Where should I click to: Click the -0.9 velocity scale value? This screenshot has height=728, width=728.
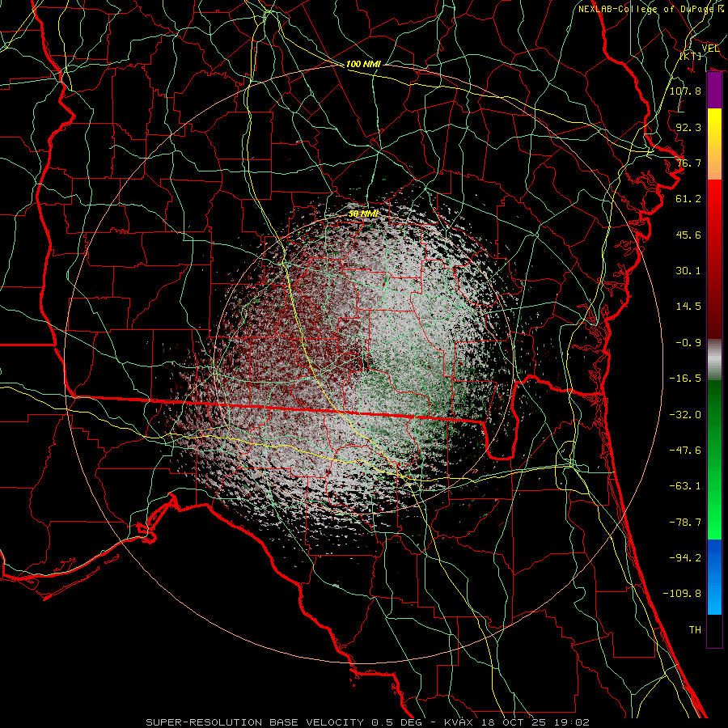[x=688, y=343]
